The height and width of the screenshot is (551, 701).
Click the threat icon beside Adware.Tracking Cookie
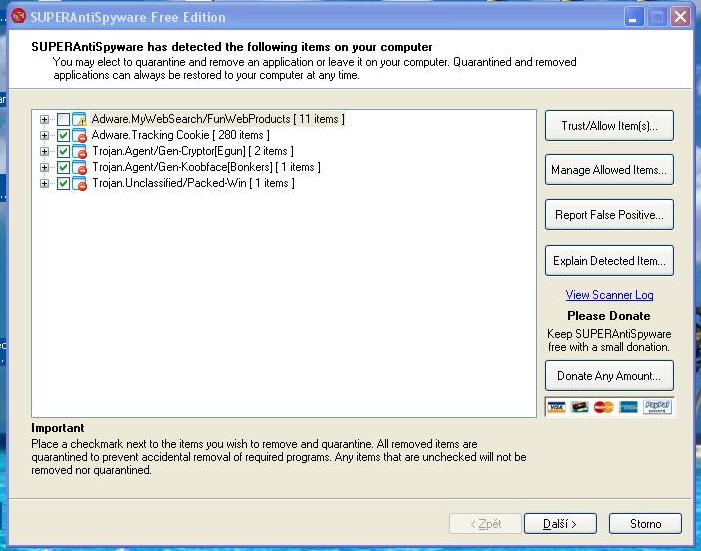[x=79, y=136]
